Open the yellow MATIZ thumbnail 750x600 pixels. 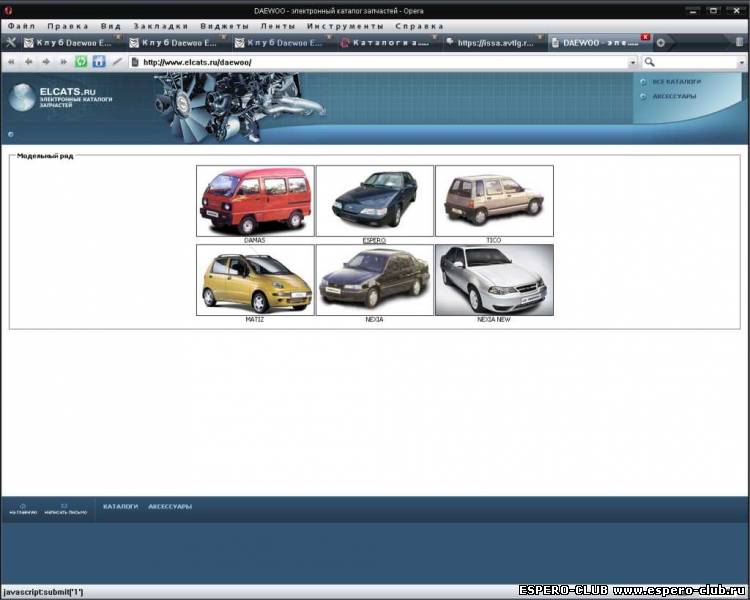point(255,280)
